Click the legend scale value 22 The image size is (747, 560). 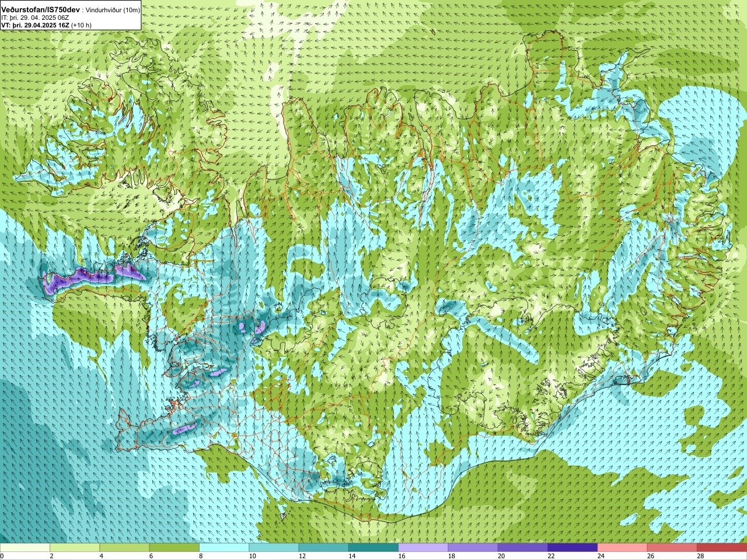pos(551,556)
